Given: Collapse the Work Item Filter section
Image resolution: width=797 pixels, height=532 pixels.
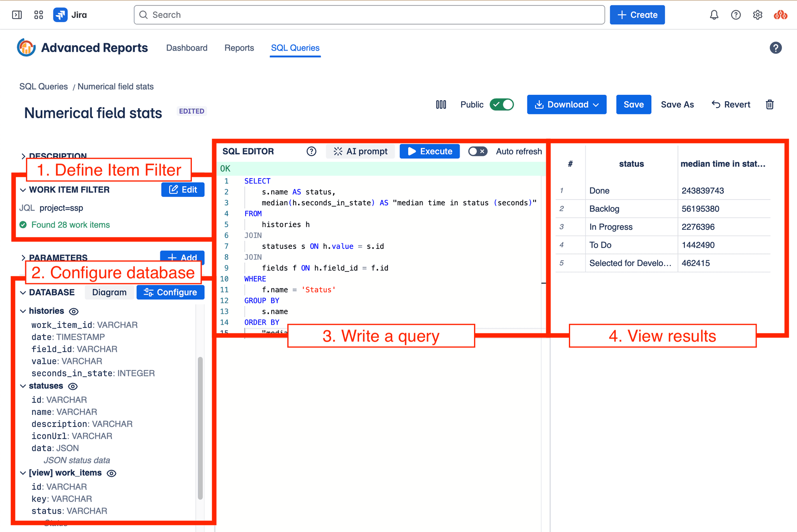Looking at the screenshot, I should [23, 190].
